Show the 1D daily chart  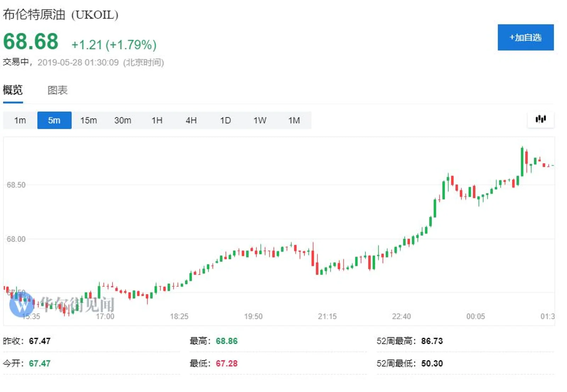coord(225,120)
